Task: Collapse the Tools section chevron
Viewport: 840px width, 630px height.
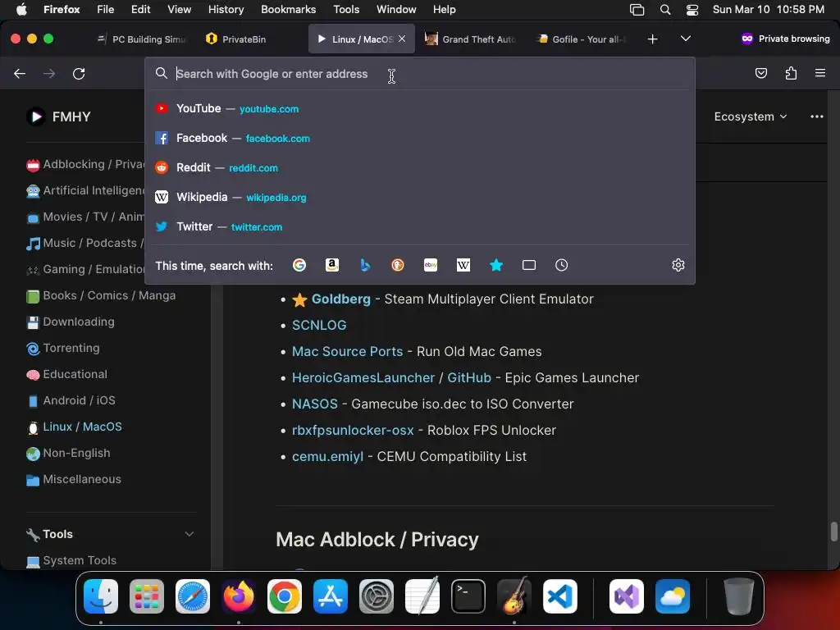Action: (189, 534)
